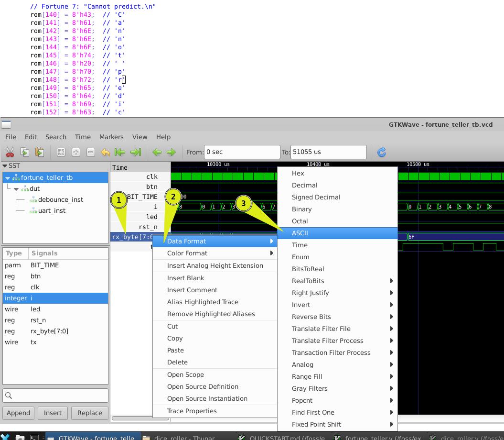
Task: Click the Zoom Out minus icon
Action: [91, 152]
